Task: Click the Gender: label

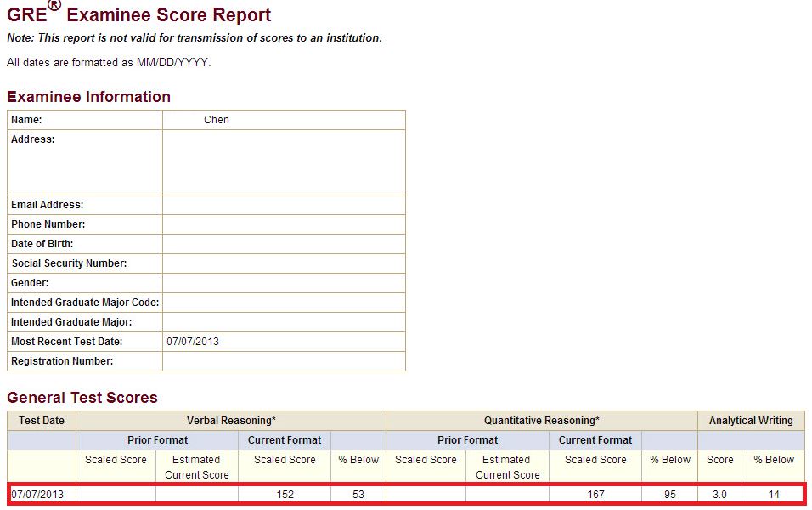Action: point(30,283)
